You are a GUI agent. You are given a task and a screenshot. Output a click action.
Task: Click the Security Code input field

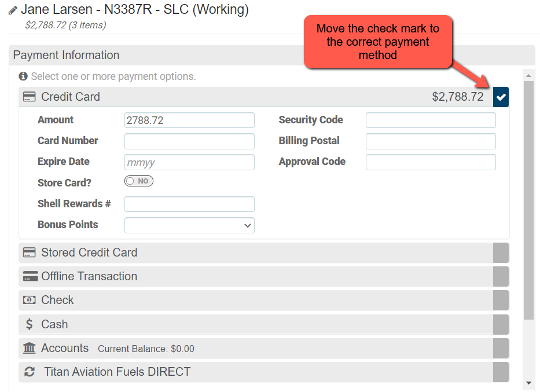(431, 120)
